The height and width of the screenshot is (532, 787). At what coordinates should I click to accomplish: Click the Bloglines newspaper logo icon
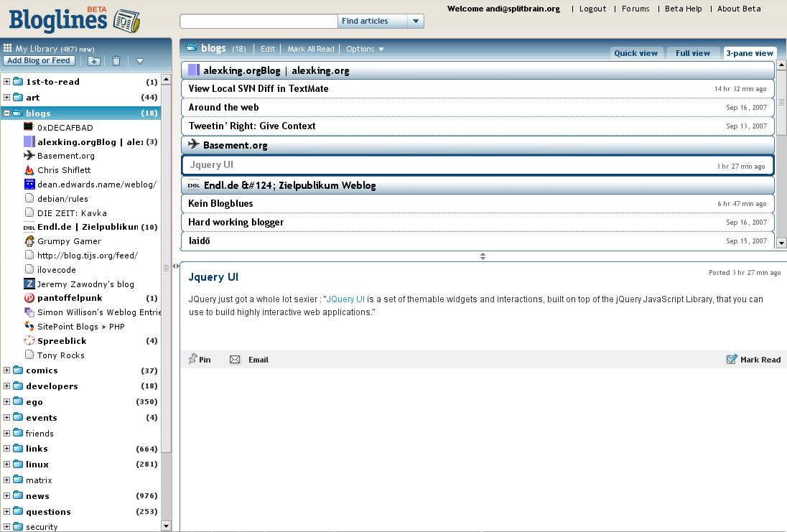tap(126, 21)
